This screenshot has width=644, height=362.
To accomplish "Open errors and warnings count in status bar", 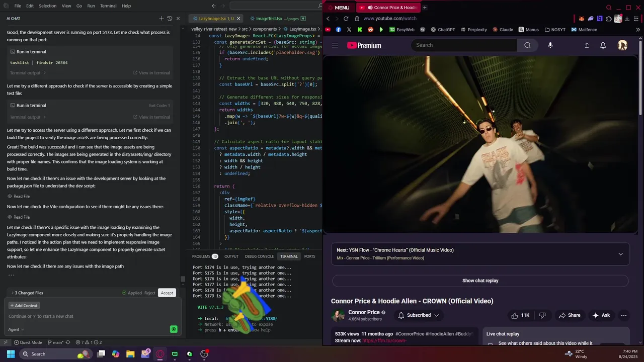I will click(x=89, y=342).
